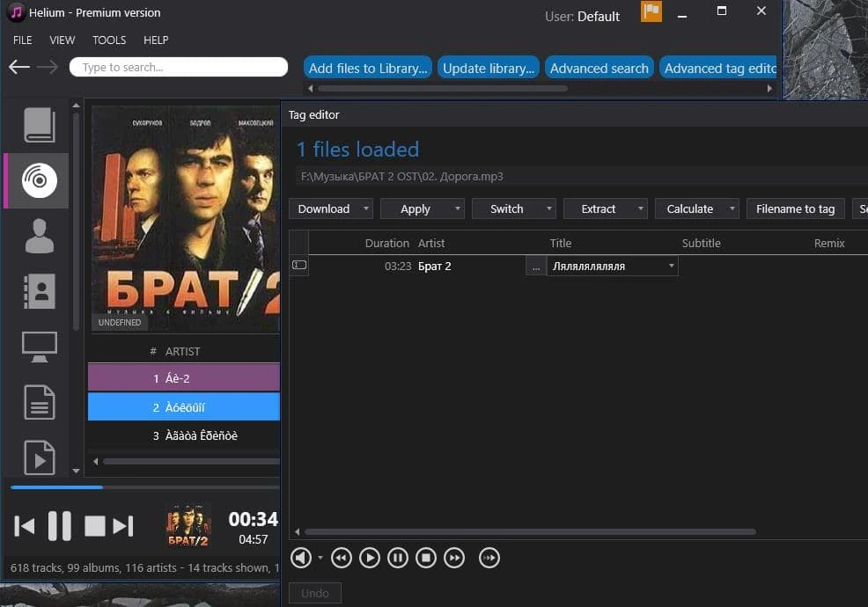Click the track list horizontal scrollbar
The width and height of the screenshot is (868, 607).
192,461
